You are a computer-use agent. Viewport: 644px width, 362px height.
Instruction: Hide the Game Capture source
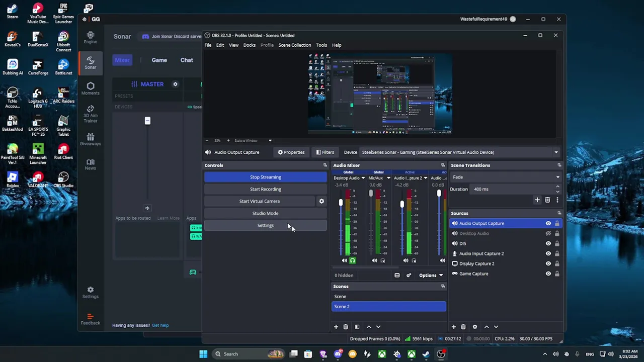click(x=548, y=274)
